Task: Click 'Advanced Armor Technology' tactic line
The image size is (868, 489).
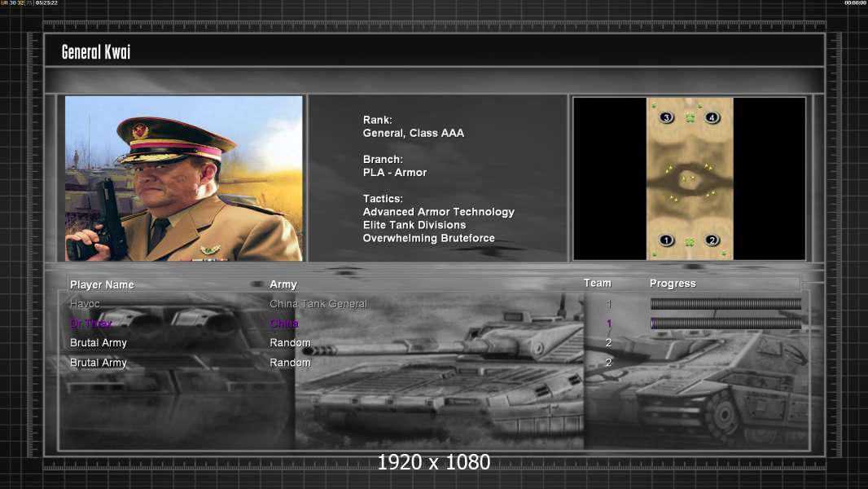Action: tap(438, 212)
